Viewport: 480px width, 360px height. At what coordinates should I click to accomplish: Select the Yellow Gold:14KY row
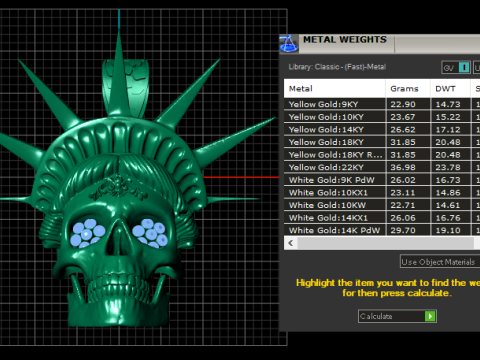[382, 129]
